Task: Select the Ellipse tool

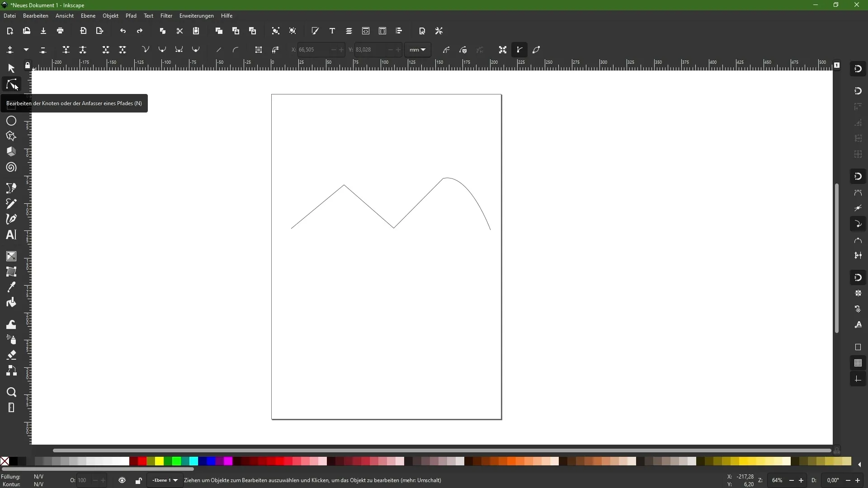Action: tap(11, 121)
